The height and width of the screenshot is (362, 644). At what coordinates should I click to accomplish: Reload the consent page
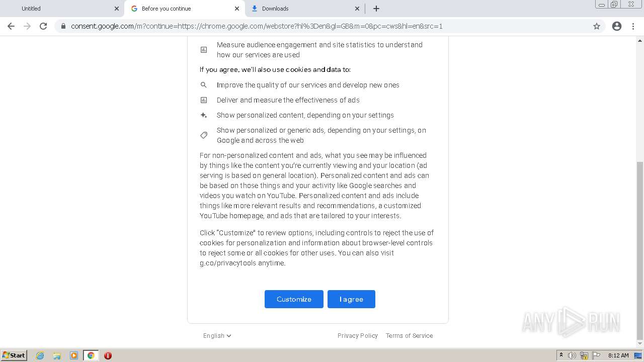(43, 26)
